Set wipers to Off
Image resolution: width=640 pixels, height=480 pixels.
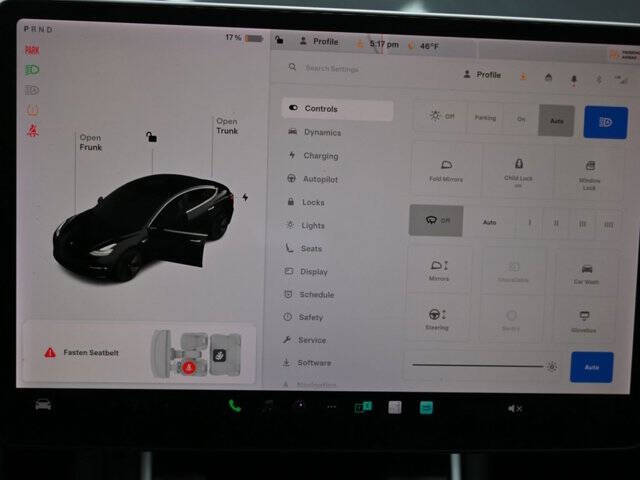coord(436,220)
